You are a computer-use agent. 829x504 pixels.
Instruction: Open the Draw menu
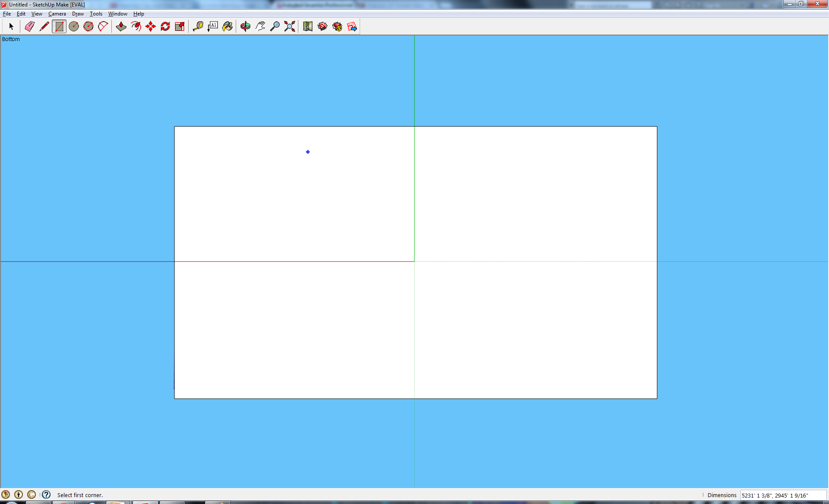click(78, 14)
